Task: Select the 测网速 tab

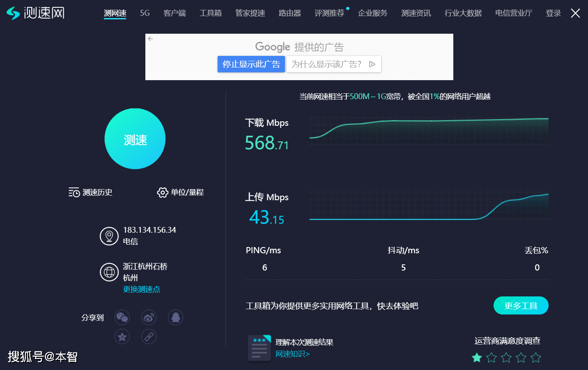Action: point(115,13)
